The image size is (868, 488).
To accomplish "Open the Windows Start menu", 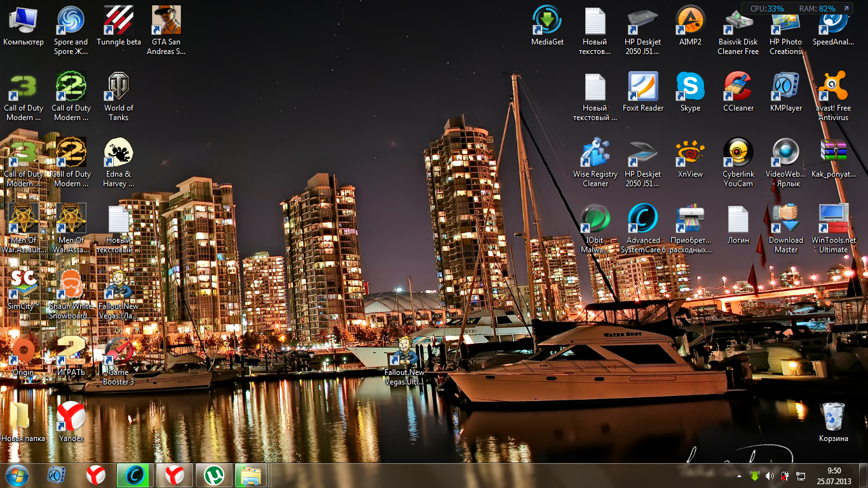I will 17,475.
